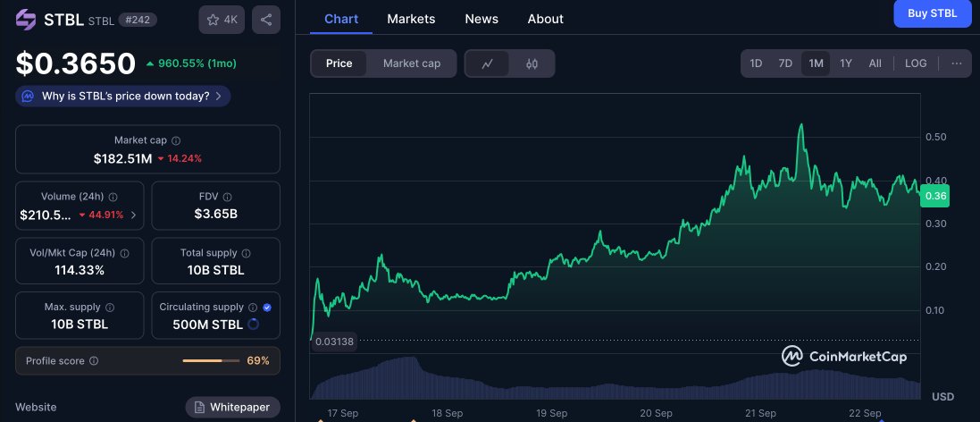Click the $3.65B FDV value
980x422 pixels.
coord(216,215)
